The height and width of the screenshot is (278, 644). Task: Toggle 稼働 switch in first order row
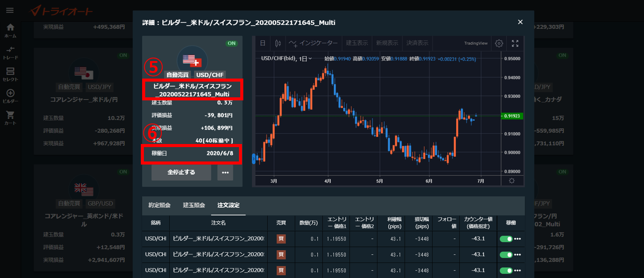pos(506,239)
